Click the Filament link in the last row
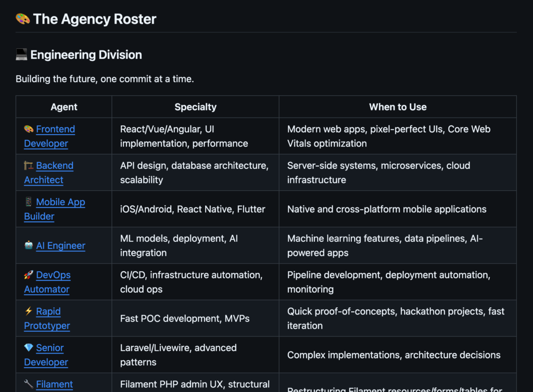Viewport: 533px width, 392px height. (54, 384)
